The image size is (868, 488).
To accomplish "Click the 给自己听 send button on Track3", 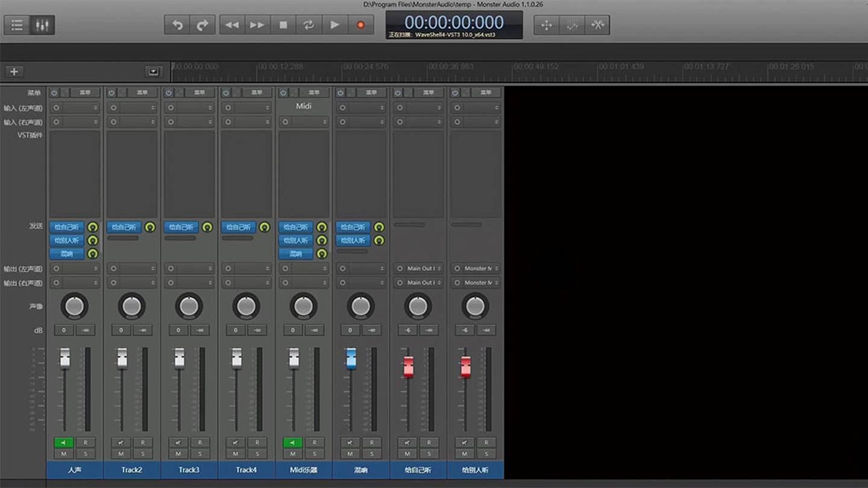I will pyautogui.click(x=181, y=227).
